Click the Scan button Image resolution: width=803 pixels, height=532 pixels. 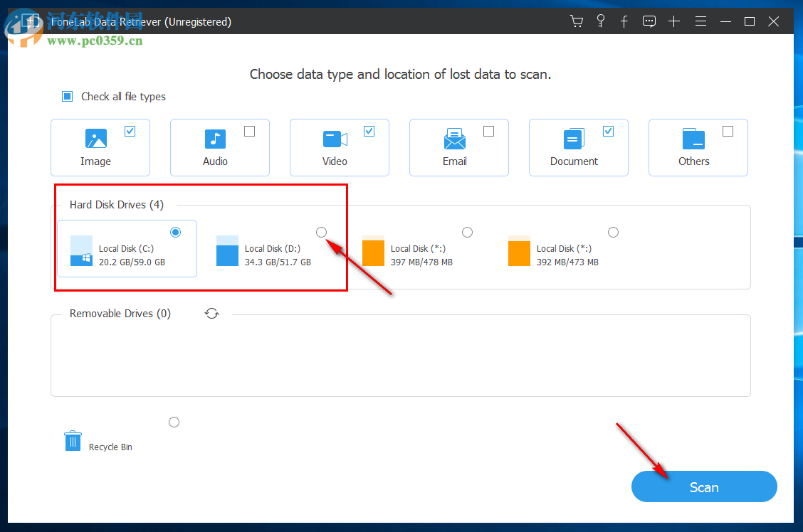click(703, 486)
